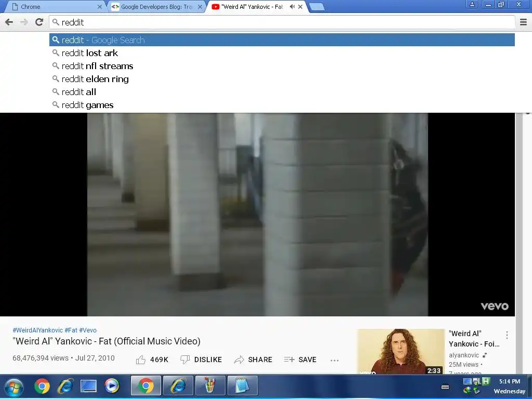Pick the reddit nfl streams suggestion
Image resolution: width=532 pixels, height=399 pixels.
[282, 66]
